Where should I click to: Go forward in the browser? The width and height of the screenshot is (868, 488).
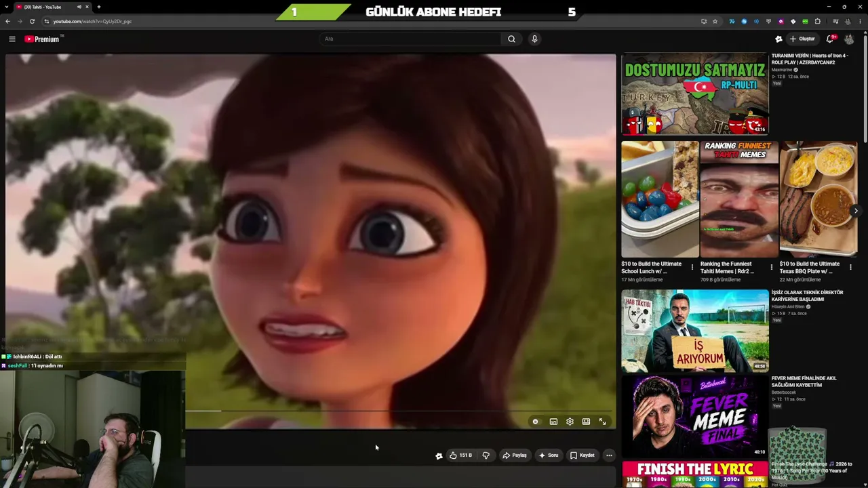tap(20, 21)
